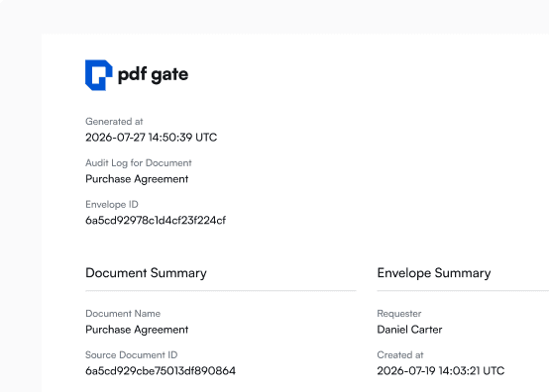The width and height of the screenshot is (549, 392).
Task: Select envelope ID '6a5cd92978c1d4cf23f224cf'
Action: pyautogui.click(x=156, y=221)
